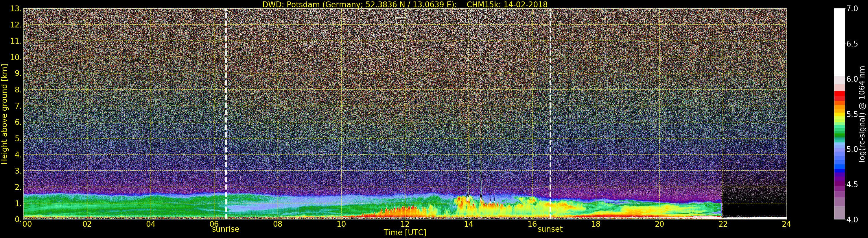
Task: Select the time axis tick '22'
Action: tap(723, 224)
